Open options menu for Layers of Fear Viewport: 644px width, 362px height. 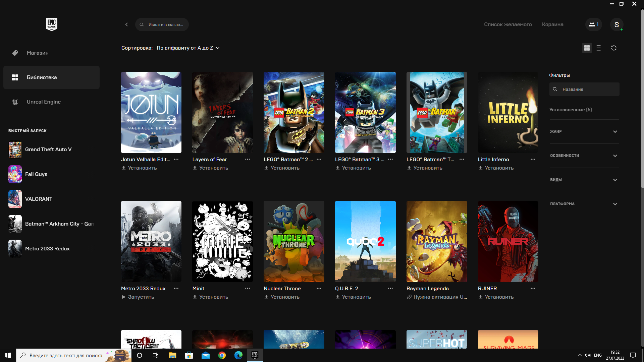click(248, 159)
